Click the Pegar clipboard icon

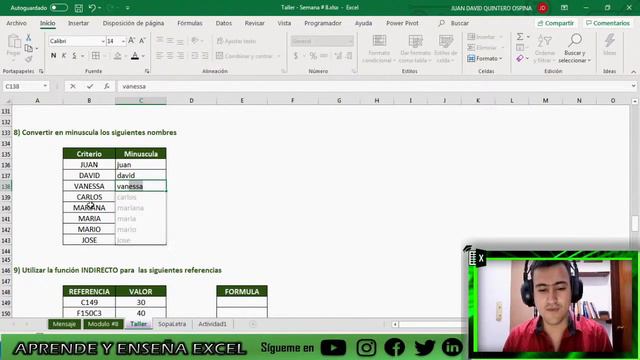click(x=14, y=41)
